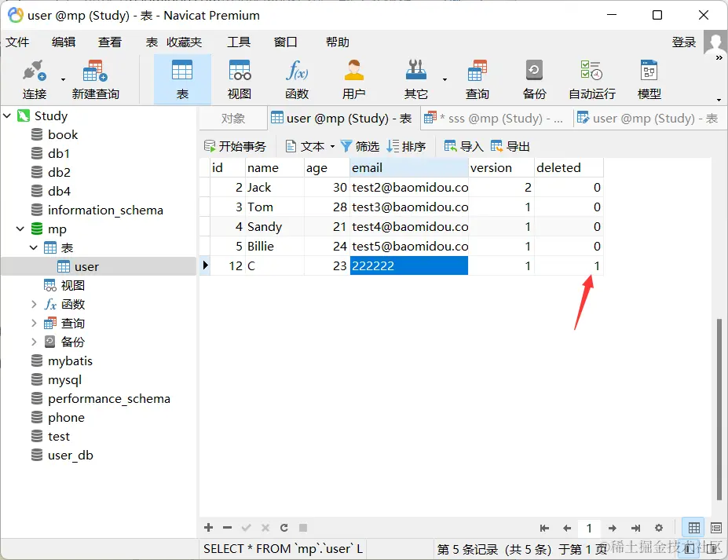Screen dimensions: 728x560
Task: Open the 连接 dropdown arrow
Action: click(x=63, y=80)
